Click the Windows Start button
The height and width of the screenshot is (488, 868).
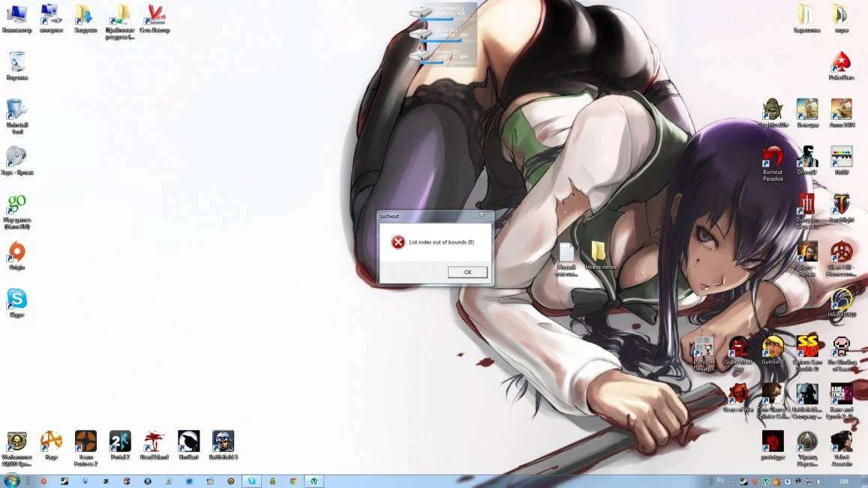pos(11,481)
